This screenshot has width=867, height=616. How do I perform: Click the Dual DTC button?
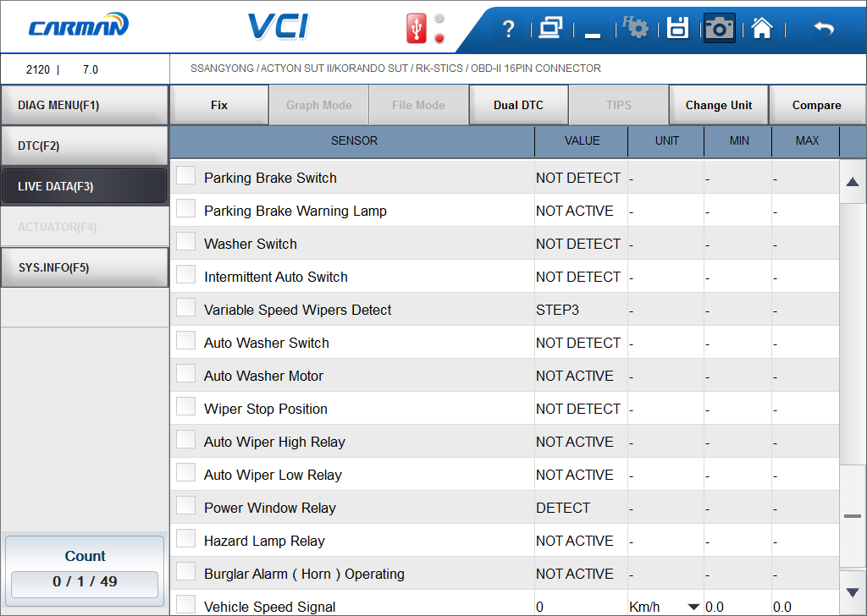(519, 105)
